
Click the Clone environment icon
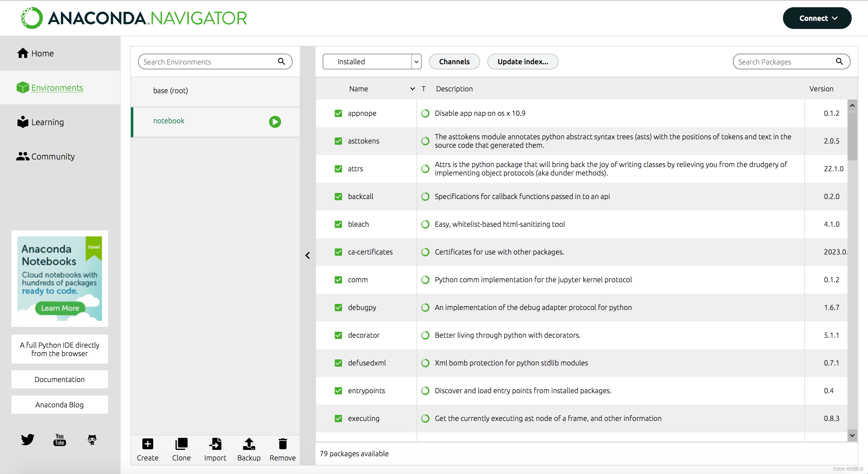pyautogui.click(x=181, y=444)
